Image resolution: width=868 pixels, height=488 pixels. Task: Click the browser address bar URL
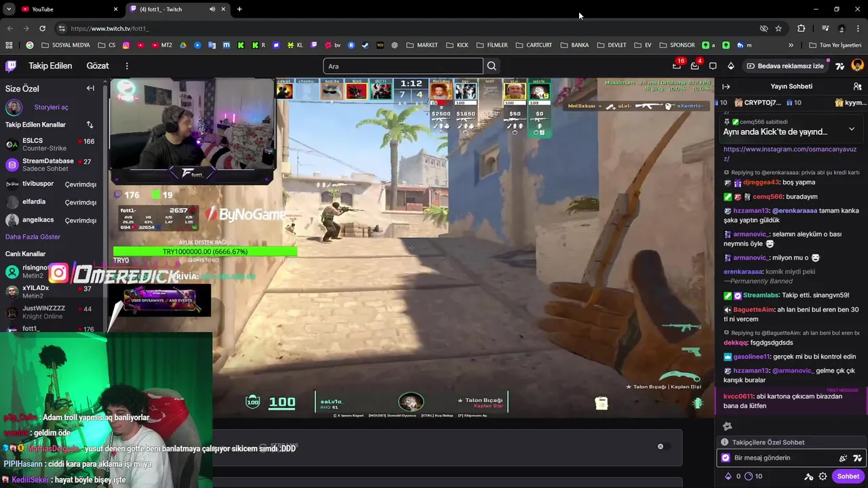tap(109, 28)
